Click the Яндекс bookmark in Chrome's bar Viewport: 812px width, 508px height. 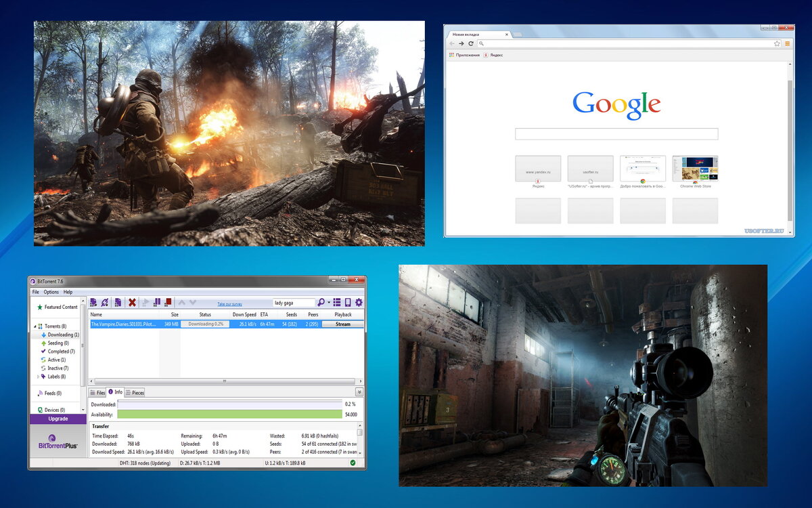coord(493,55)
